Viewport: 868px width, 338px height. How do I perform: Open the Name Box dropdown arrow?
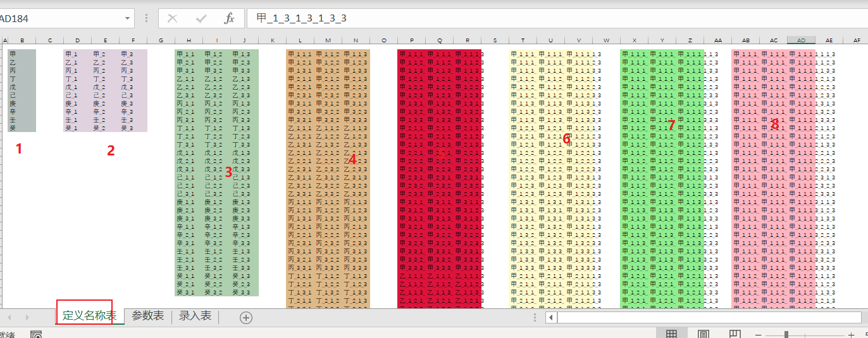point(128,18)
